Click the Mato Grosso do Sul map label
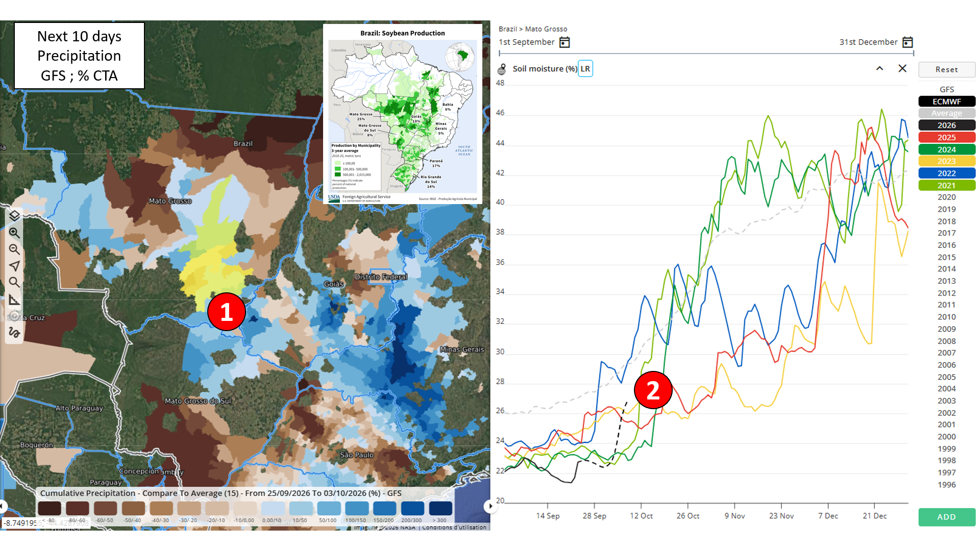This screenshot has width=980, height=551. [x=198, y=401]
